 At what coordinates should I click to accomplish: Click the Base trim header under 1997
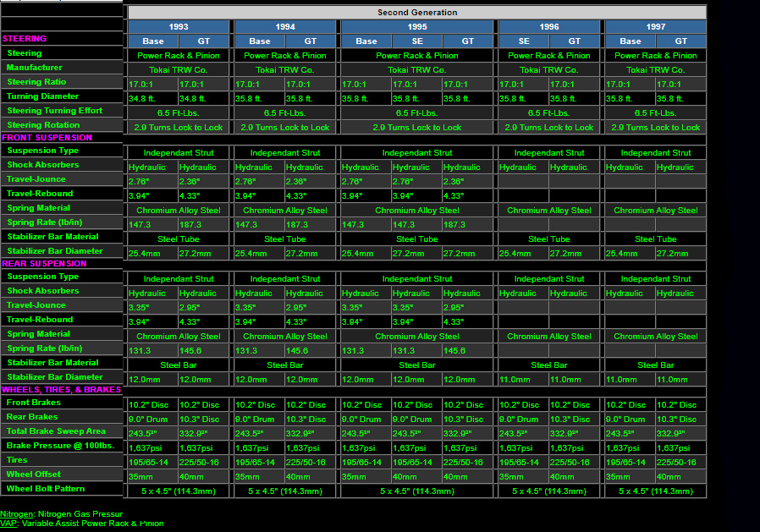[x=631, y=41]
